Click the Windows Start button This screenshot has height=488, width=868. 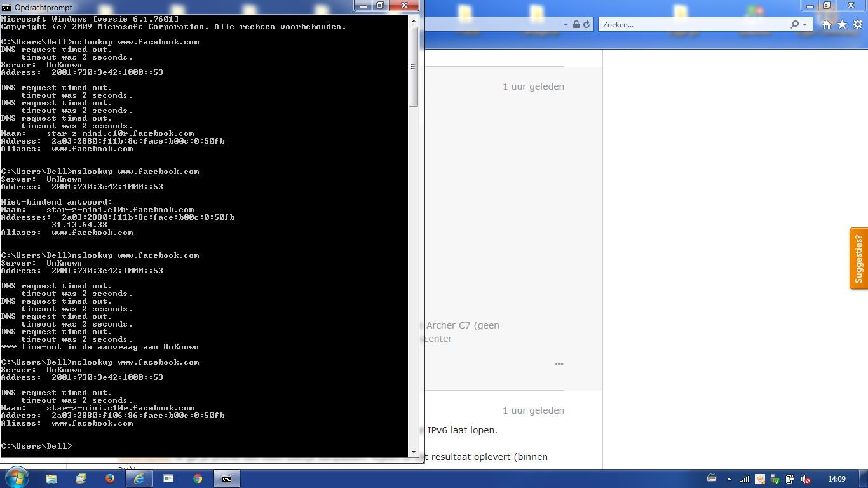pos(17,477)
